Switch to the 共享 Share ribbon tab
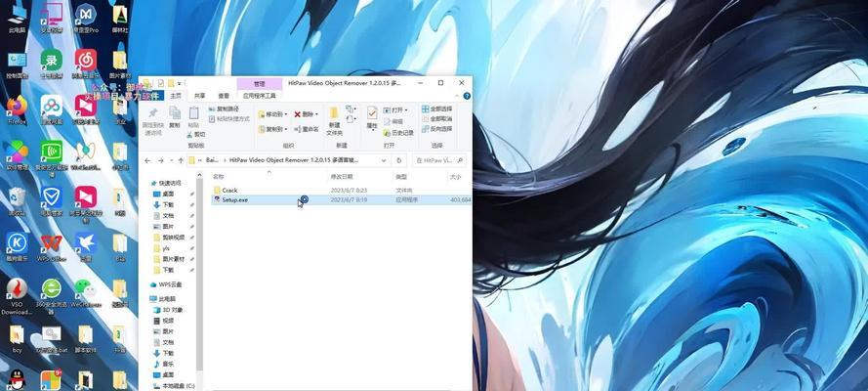The width and height of the screenshot is (868, 391). [199, 96]
